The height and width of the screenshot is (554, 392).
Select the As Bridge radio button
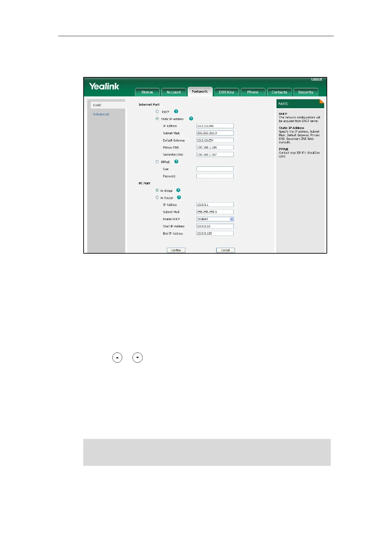[x=157, y=190]
